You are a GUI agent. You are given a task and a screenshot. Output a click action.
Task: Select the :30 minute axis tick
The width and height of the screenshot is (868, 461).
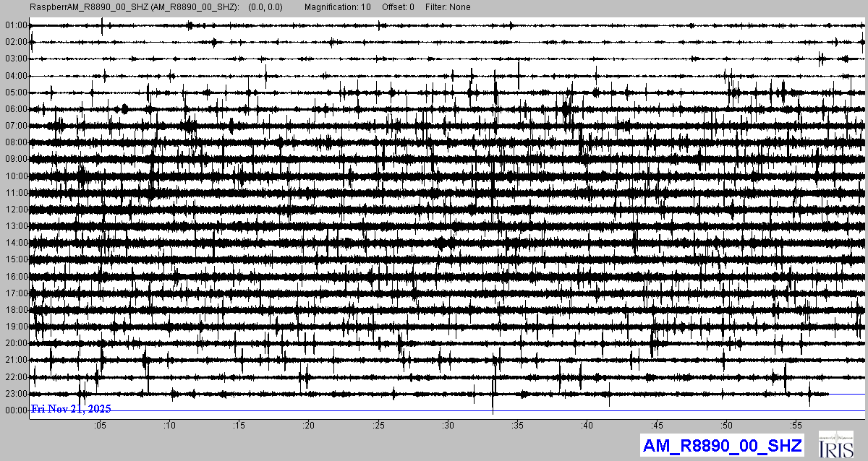click(x=448, y=425)
